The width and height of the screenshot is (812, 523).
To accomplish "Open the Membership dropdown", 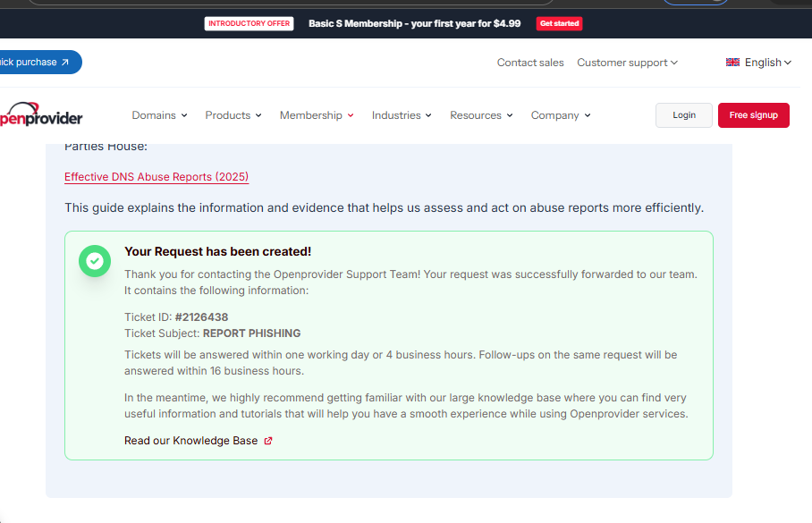I will tap(317, 115).
